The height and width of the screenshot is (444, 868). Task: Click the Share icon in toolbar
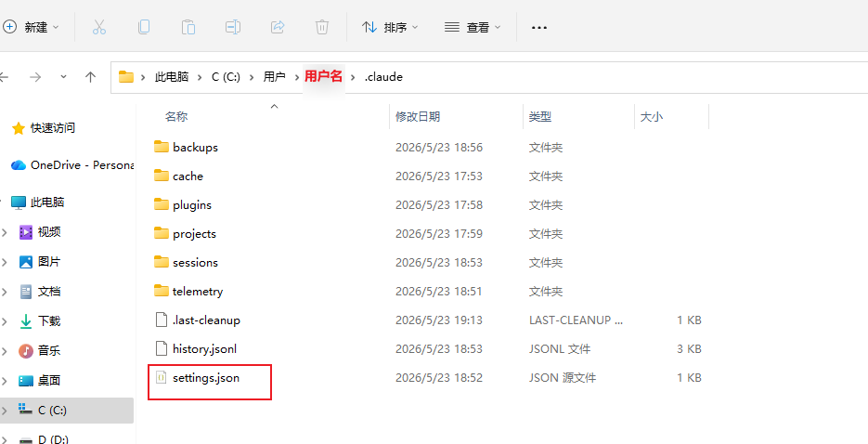tap(278, 27)
